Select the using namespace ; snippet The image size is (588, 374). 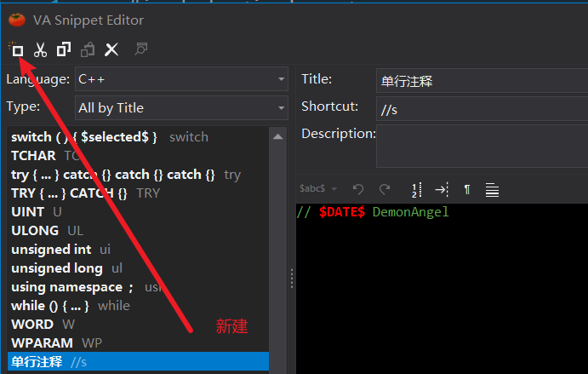[138, 287]
